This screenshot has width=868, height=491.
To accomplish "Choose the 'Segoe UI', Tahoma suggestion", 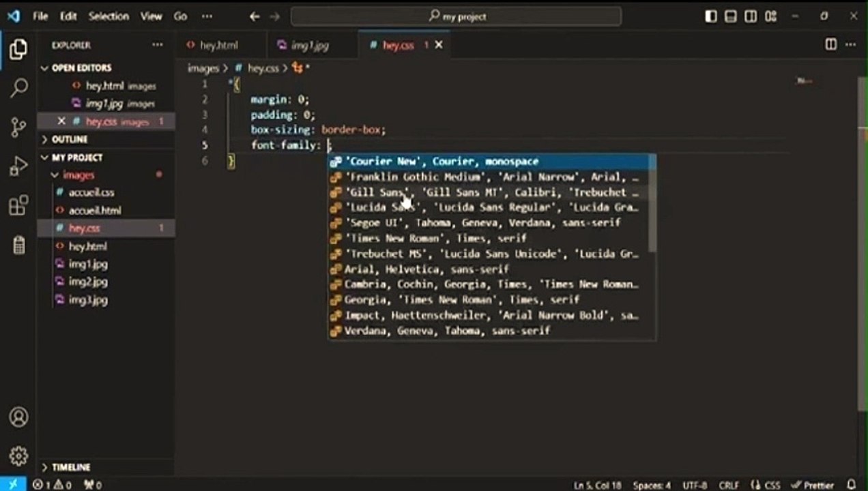I will click(487, 223).
